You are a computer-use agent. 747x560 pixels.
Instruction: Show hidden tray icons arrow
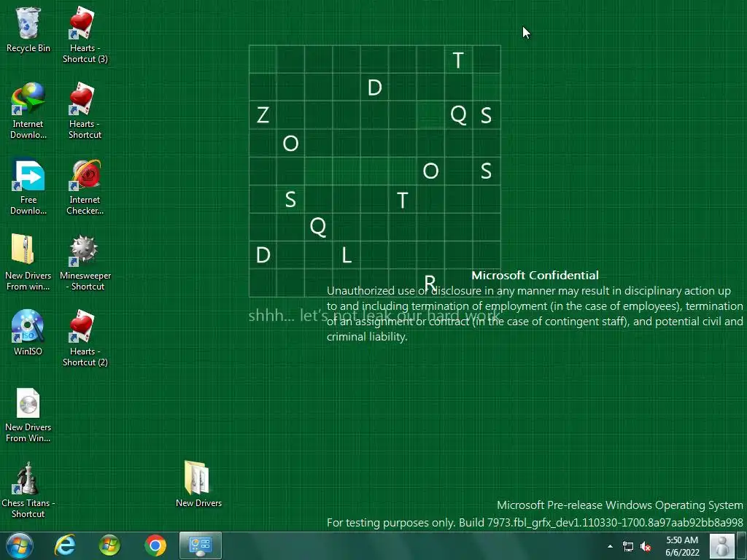point(611,546)
